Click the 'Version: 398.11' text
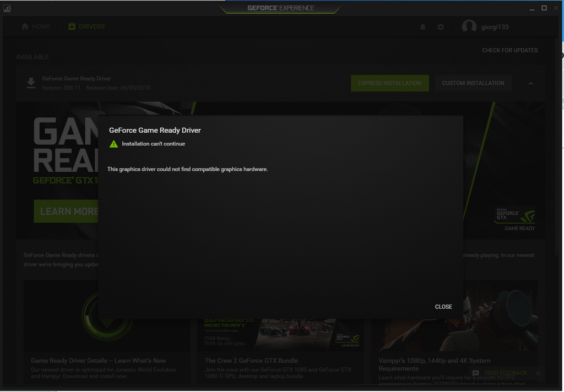Screen dimensions: 564x392 pyautogui.click(x=61, y=88)
